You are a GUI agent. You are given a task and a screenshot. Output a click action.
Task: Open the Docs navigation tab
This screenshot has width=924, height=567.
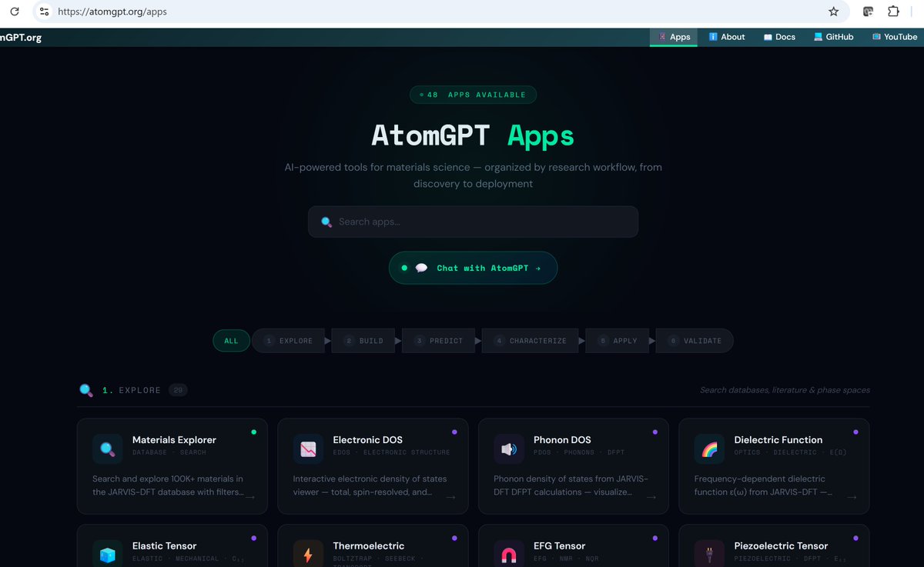coord(779,37)
